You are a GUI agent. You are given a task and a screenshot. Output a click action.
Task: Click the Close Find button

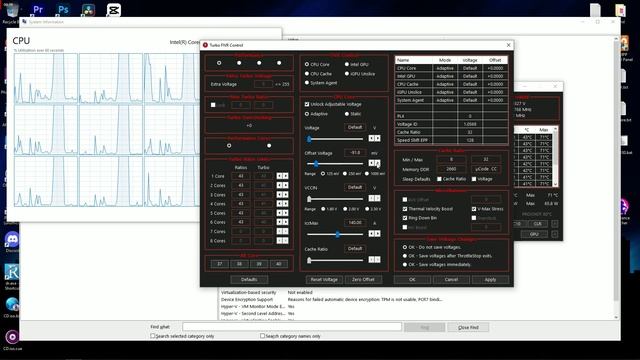pyautogui.click(x=468, y=327)
